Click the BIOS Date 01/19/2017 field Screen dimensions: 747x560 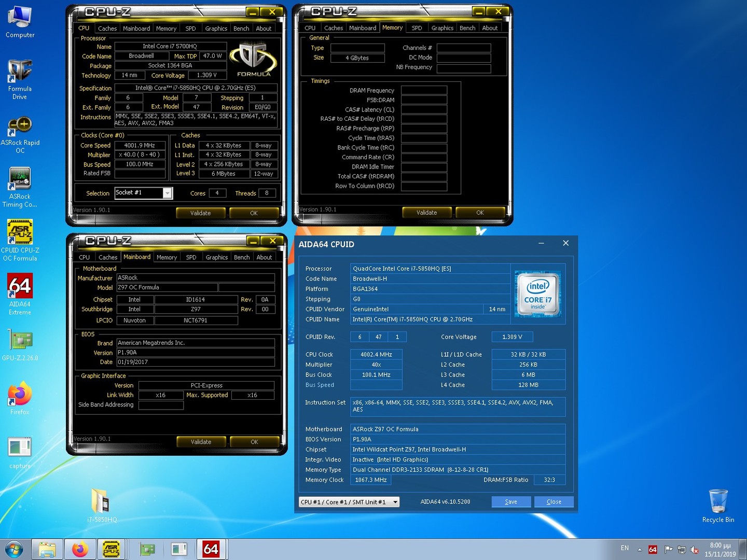tap(196, 362)
